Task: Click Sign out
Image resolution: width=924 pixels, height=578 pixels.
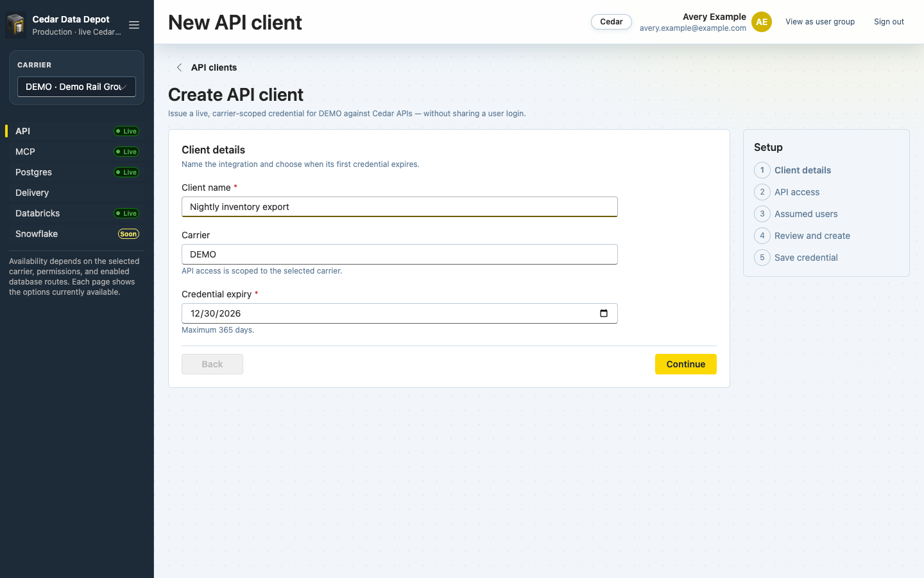Action: point(889,22)
